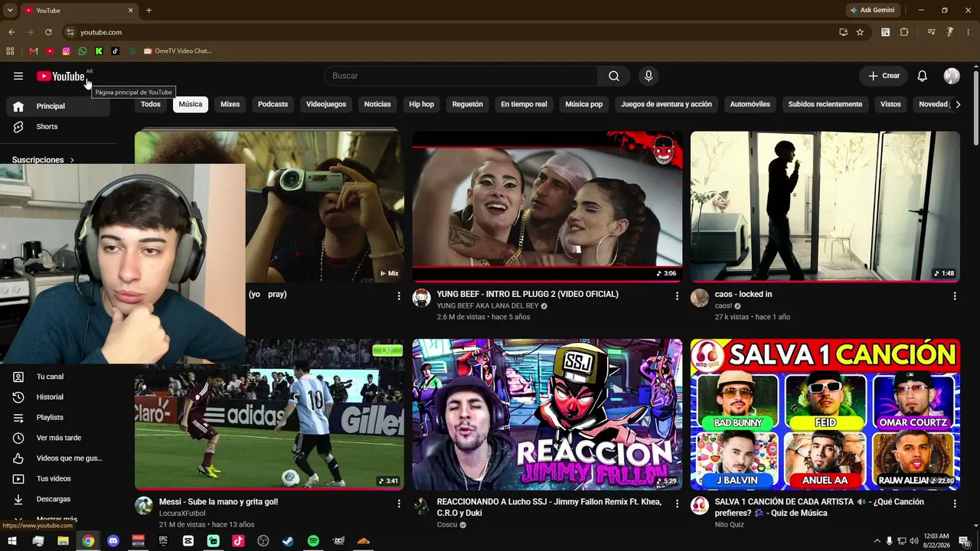Open options for the Messi video

(x=399, y=504)
